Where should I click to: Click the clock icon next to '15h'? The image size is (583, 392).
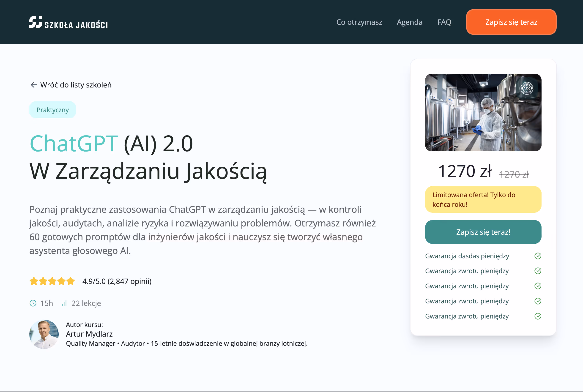click(33, 303)
